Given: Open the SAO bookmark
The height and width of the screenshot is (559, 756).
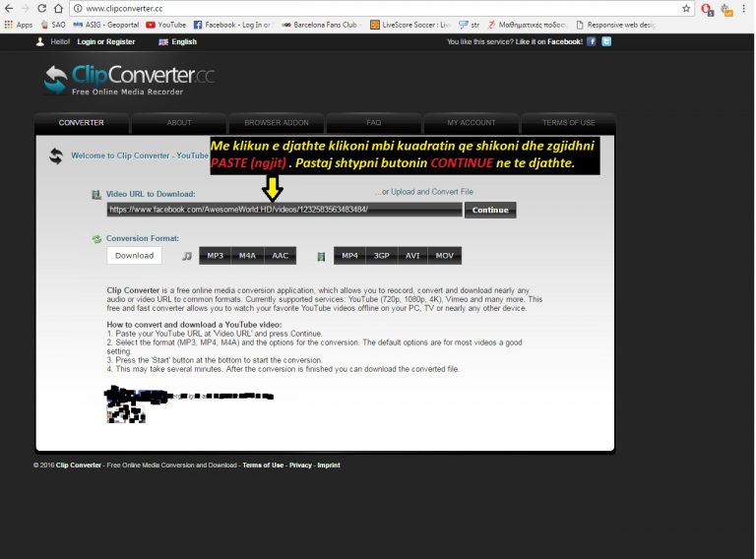Looking at the screenshot, I should click(x=53, y=25).
